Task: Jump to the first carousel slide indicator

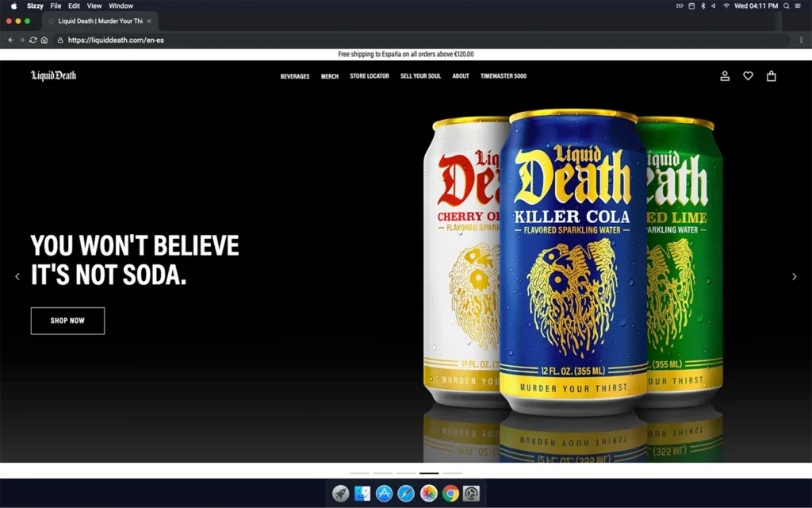Action: (359, 473)
